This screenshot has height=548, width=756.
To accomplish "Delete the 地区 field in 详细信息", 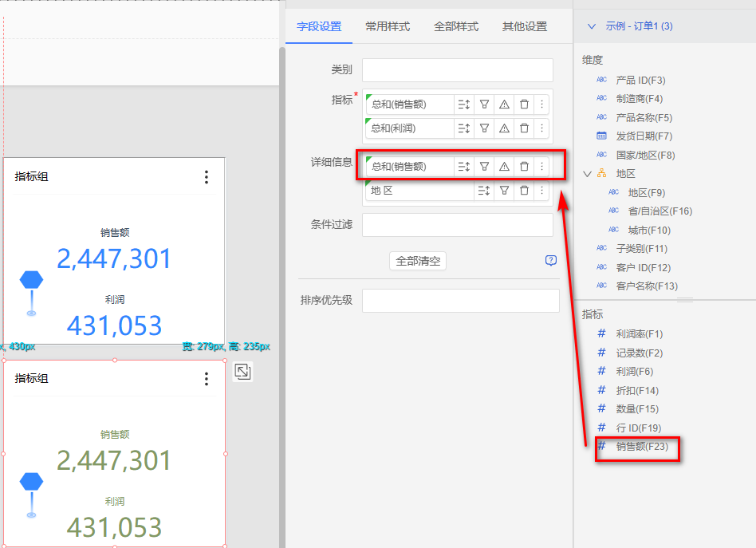I will (x=524, y=191).
